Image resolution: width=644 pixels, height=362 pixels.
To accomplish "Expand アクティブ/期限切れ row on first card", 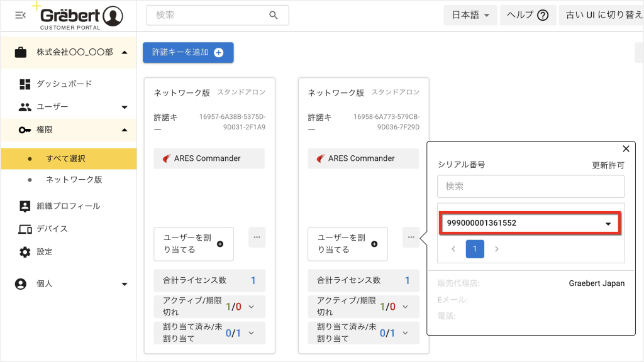I will click(x=252, y=307).
